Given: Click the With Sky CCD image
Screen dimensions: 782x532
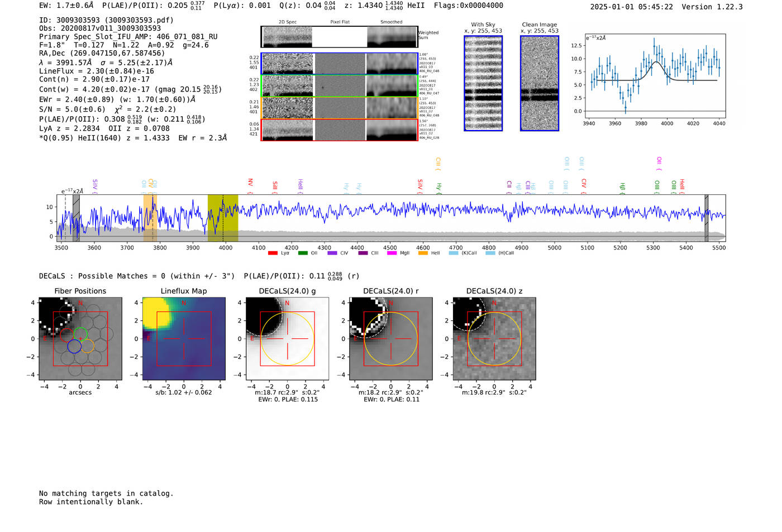Looking at the screenshot, I should (483, 83).
